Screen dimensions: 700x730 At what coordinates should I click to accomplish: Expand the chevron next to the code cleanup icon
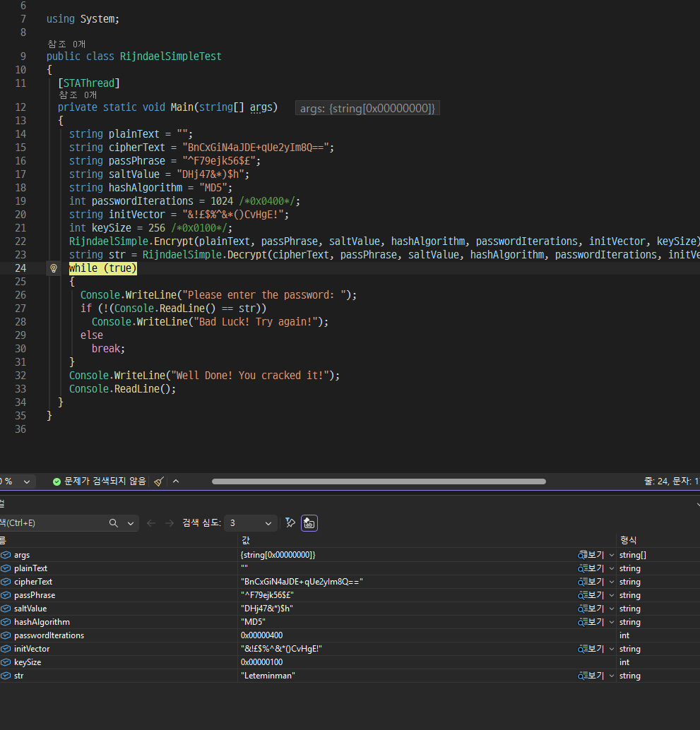[x=176, y=481]
